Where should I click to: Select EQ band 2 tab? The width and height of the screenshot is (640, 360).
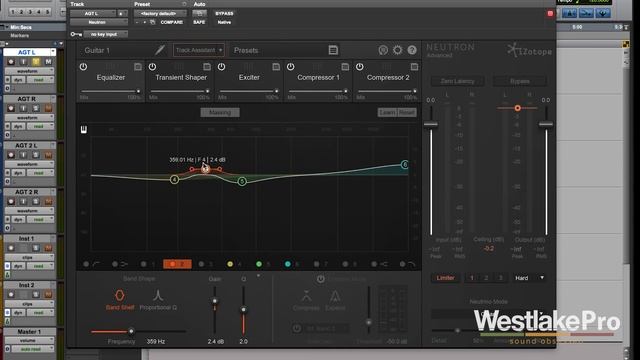coord(177,264)
